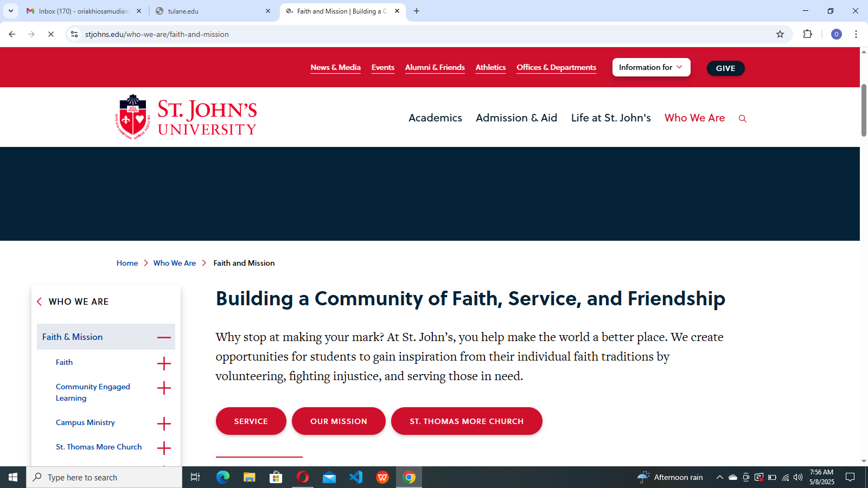Launch Microsoft Edge from taskbar
Viewport: 868px width, 488px height.
coord(223,477)
